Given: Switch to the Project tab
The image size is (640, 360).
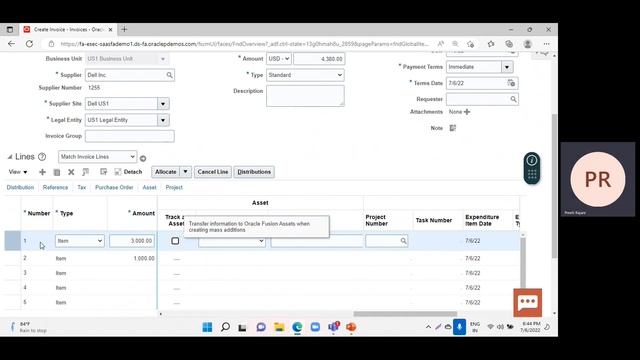Looking at the screenshot, I should 174,187.
